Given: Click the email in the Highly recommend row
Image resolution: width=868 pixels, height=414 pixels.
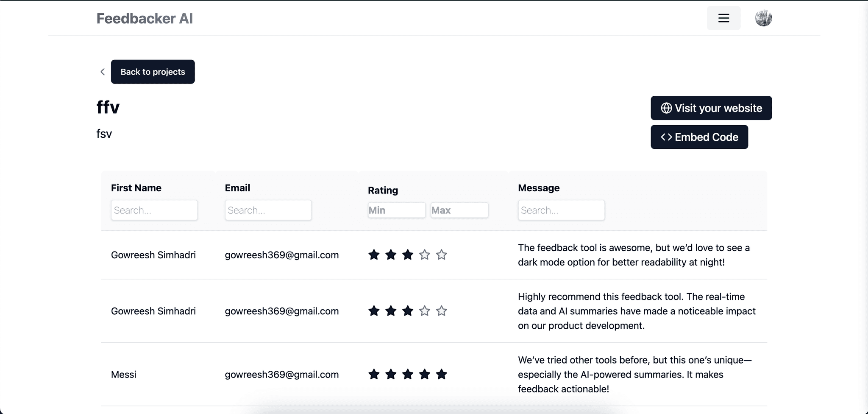Looking at the screenshot, I should 282,311.
